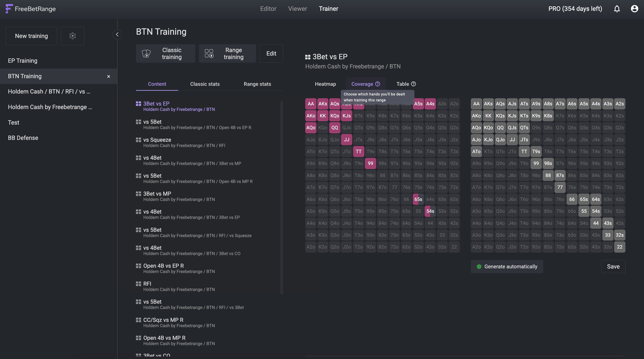Open the Test training in sidebar
Viewport: 644px width, 359px height.
(58, 122)
